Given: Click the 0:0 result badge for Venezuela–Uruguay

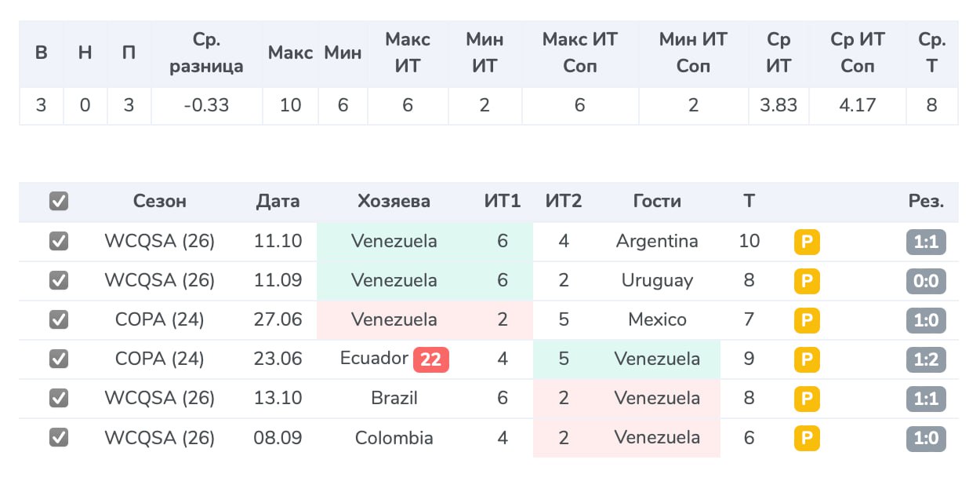Looking at the screenshot, I should pos(926,281).
